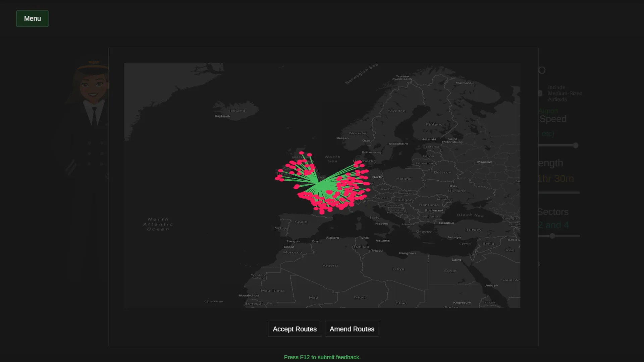Click the flight Length slider track
Viewport: 644px width, 362px height.
559,193
